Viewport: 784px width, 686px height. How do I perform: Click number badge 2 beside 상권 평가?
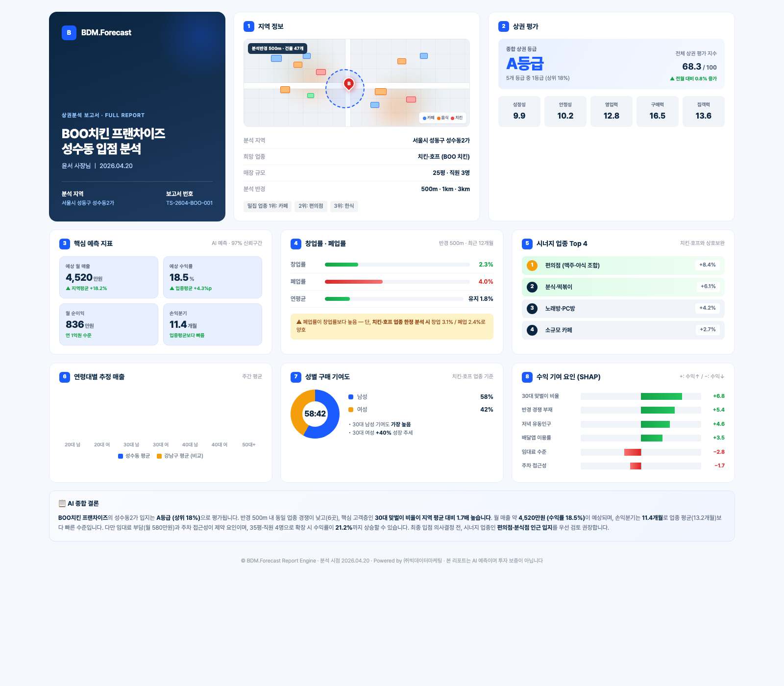point(504,26)
